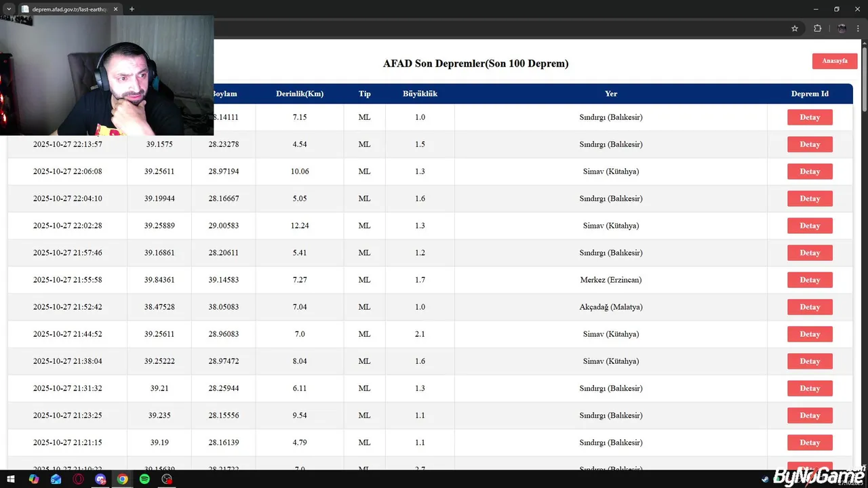The image size is (868, 488).
Task: Go to Anasayfa button
Action: click(x=835, y=61)
